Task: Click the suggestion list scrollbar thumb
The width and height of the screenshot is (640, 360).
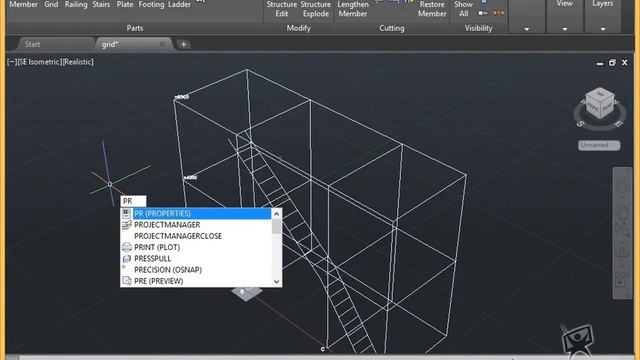Action: coord(276,226)
